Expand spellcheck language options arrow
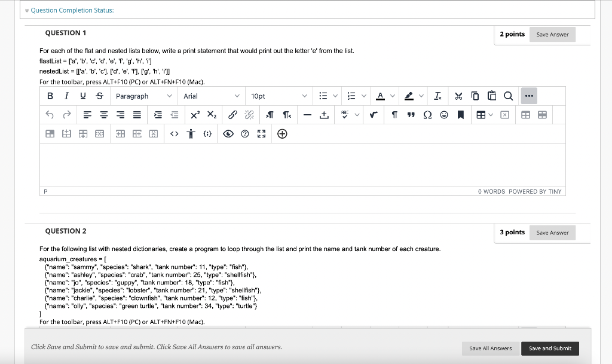This screenshot has width=612, height=364. 357,115
